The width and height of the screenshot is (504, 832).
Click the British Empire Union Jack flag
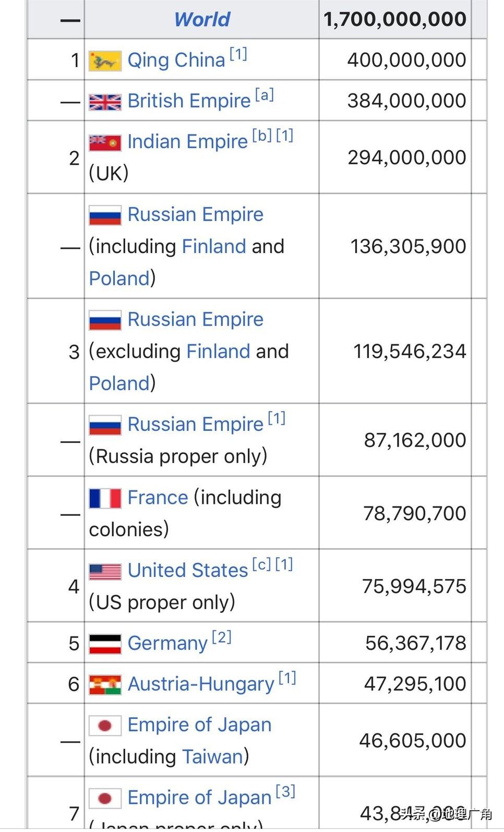coord(105,101)
